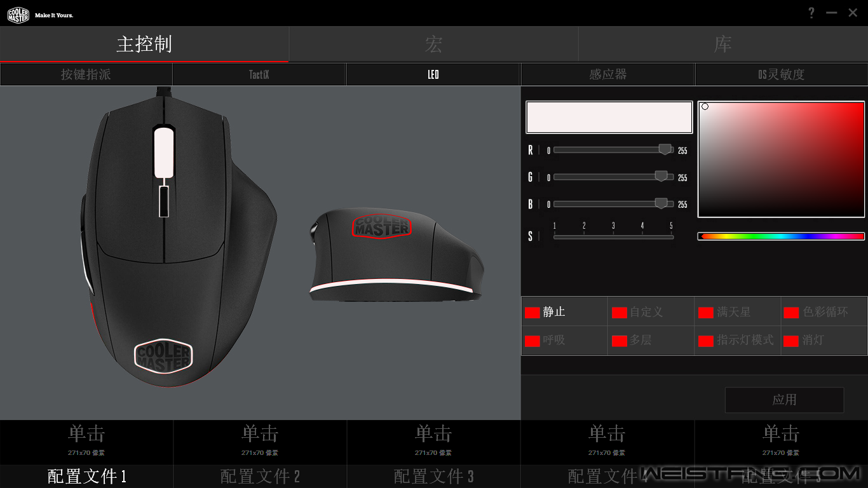The image size is (868, 488).
Task: Select the palm rest Cooler Master logo LED
Action: [163, 358]
